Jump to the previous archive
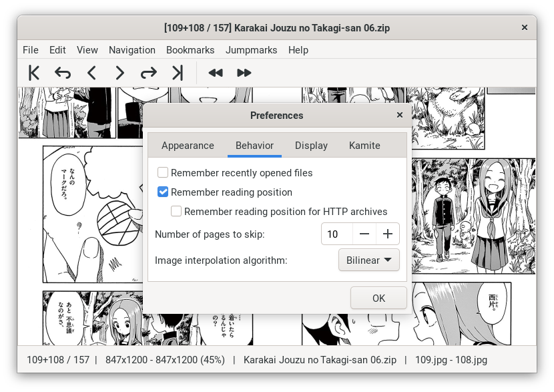554x392 pixels. 63,73
